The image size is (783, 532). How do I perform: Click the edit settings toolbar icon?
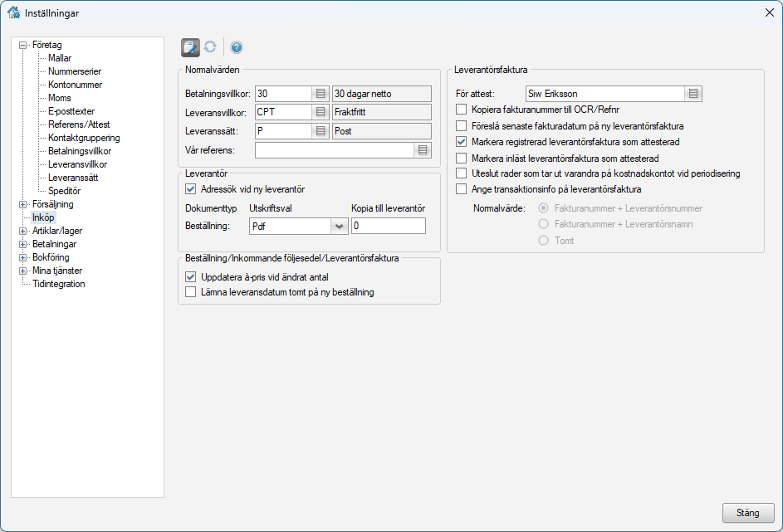[191, 47]
